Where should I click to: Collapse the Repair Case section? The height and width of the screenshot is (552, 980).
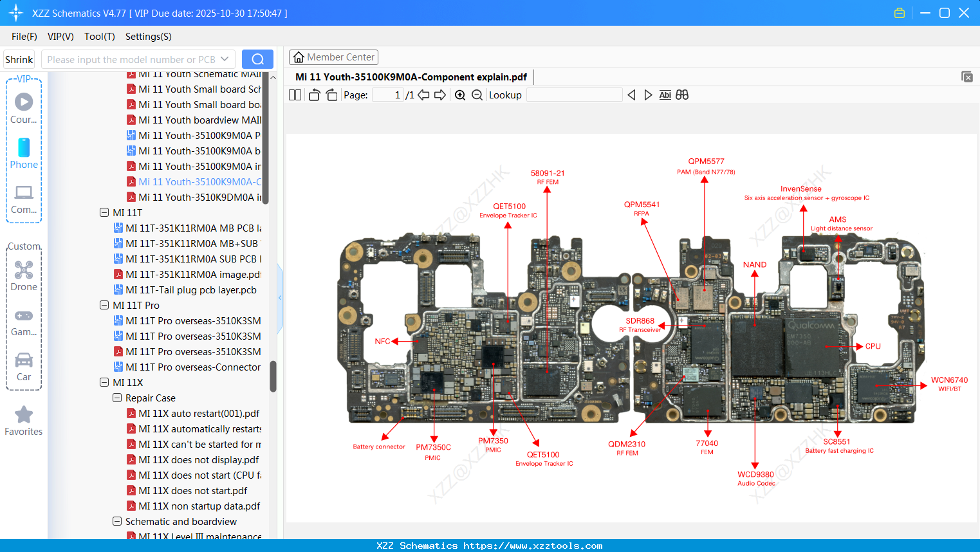coord(116,398)
